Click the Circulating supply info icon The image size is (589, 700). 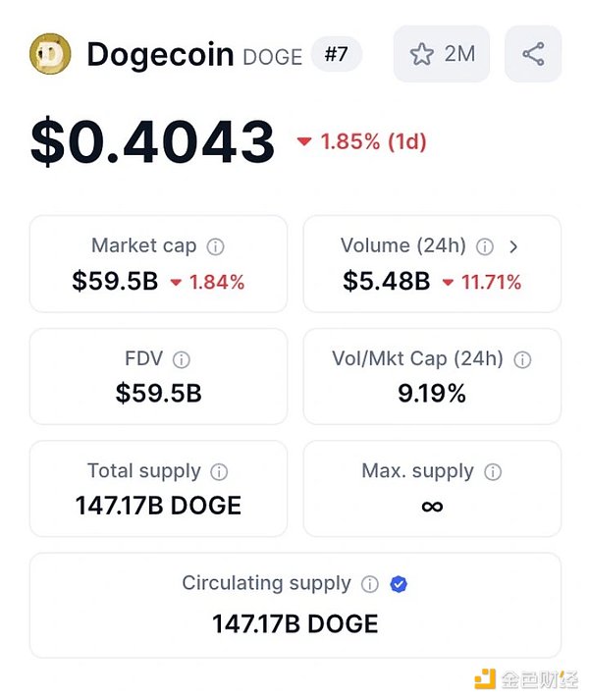[369, 584]
